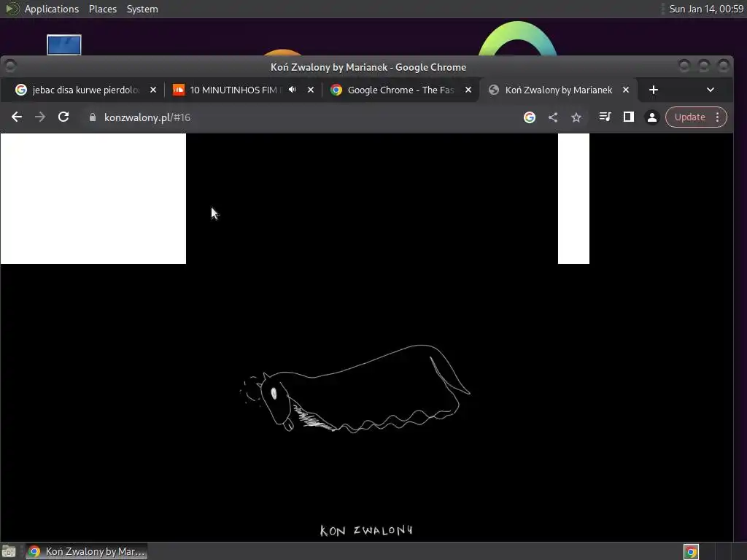Image resolution: width=747 pixels, height=560 pixels.
Task: Click the clock showing Sun Jan 14
Action: (x=706, y=9)
